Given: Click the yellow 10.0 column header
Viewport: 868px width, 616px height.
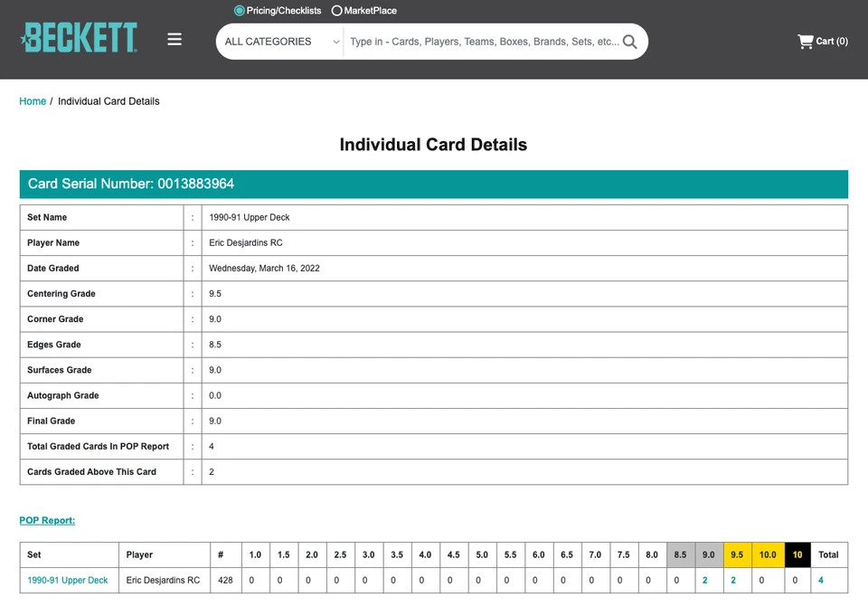Looking at the screenshot, I should 768,554.
